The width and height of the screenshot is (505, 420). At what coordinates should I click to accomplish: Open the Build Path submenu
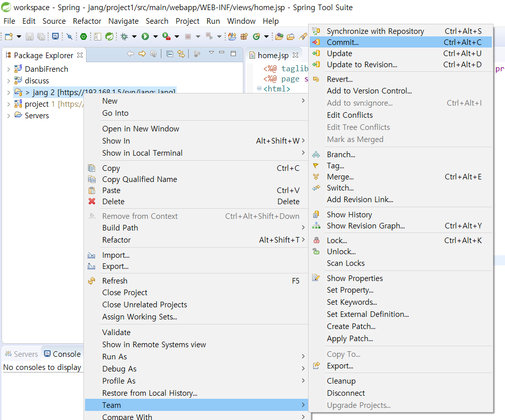coord(196,227)
